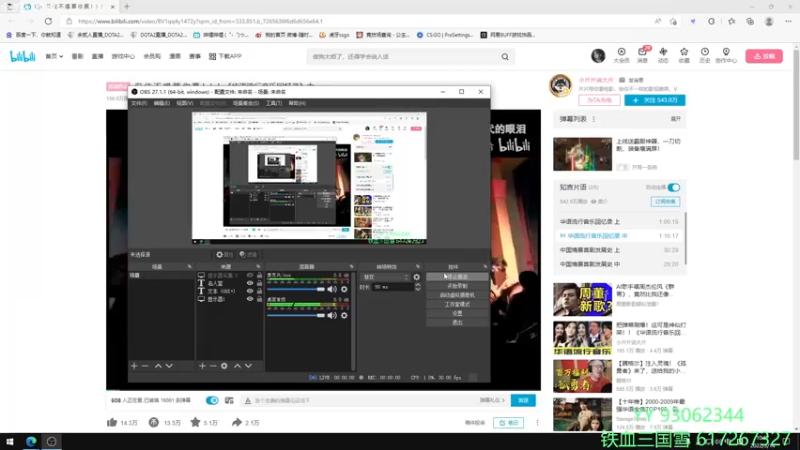800x450 pixels.
Task: Expand the 首页 dropdown on bilibili
Action: (x=54, y=56)
